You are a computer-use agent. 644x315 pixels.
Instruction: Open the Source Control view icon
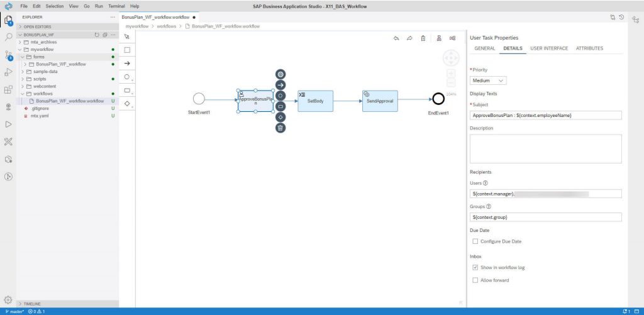tap(8, 55)
